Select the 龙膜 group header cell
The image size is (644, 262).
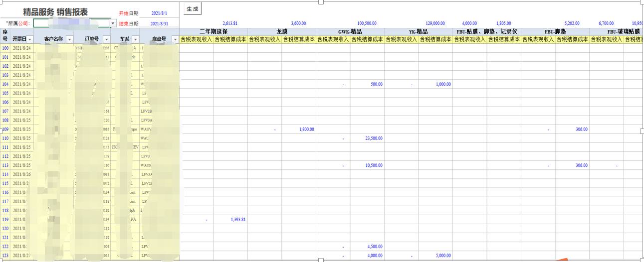coord(282,32)
